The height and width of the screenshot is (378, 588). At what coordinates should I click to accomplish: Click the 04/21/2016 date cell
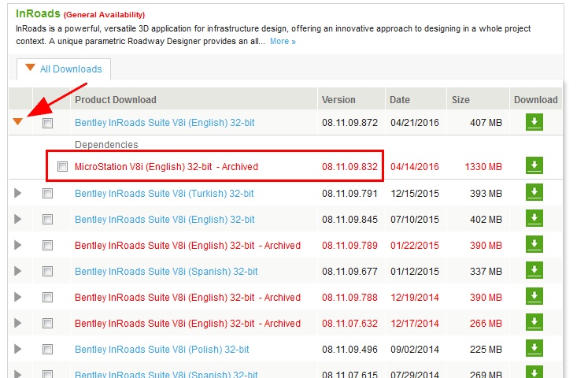[414, 123]
